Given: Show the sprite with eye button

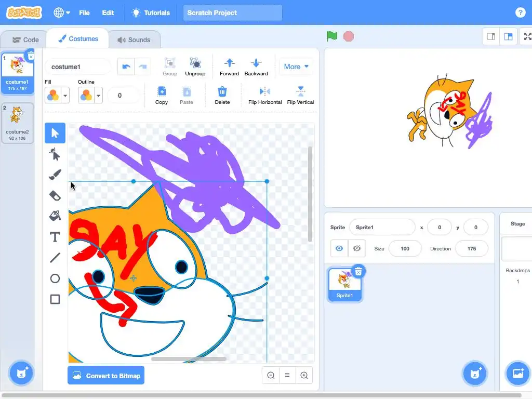Looking at the screenshot, I should pos(339,248).
